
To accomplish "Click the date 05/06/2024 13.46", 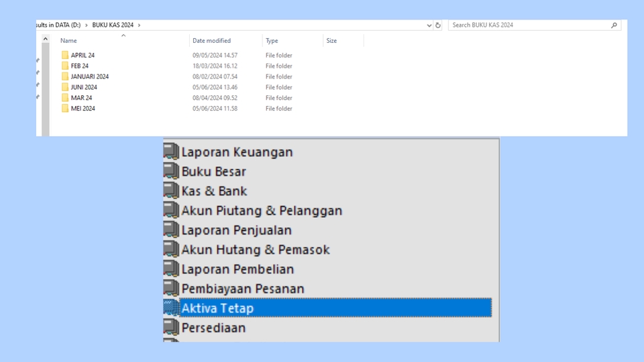I will point(215,87).
